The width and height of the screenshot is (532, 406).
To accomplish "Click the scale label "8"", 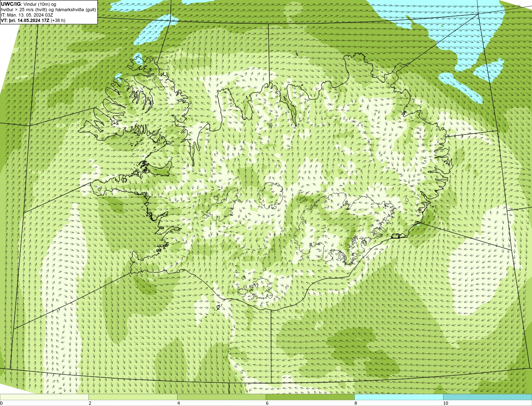I will tap(355, 403).
